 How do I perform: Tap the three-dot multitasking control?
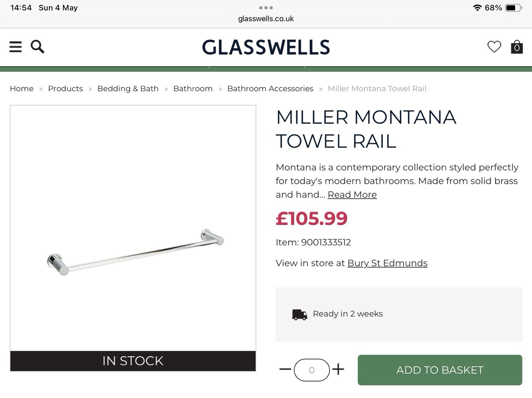(266, 8)
